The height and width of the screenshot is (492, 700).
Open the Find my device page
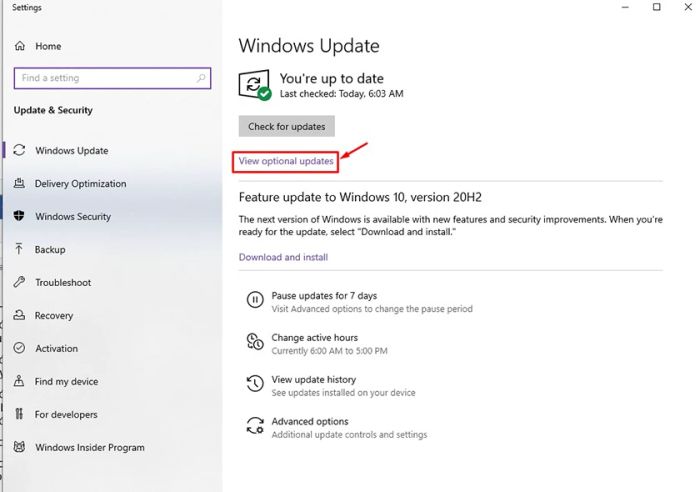tap(67, 382)
